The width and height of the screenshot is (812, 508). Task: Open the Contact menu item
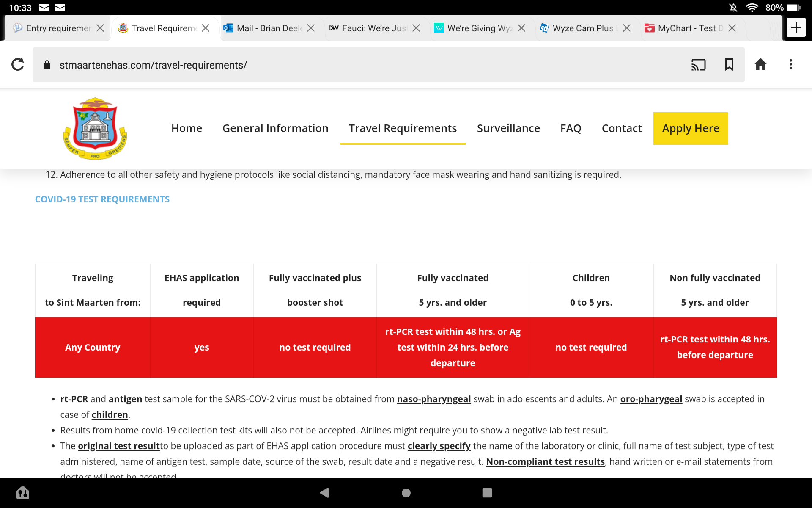click(622, 128)
